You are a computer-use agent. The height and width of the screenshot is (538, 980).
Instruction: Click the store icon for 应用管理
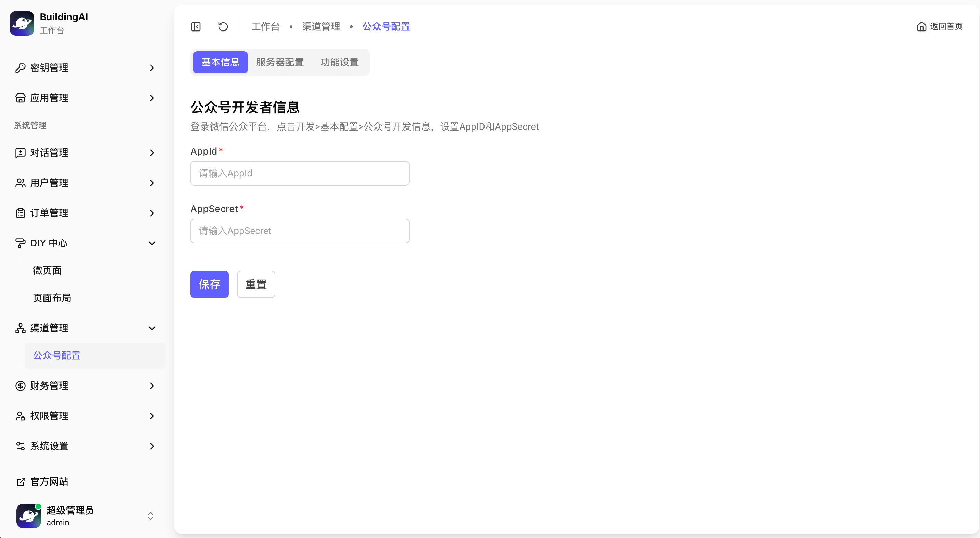(20, 98)
